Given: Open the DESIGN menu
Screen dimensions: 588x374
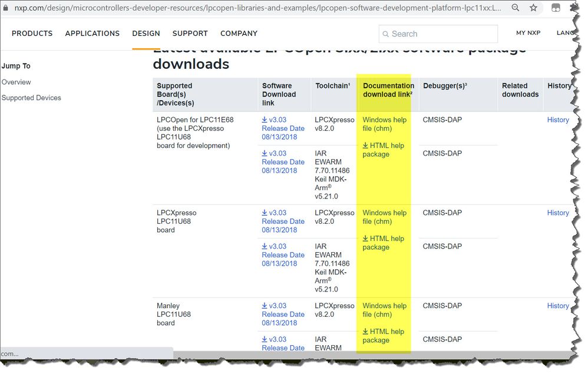Looking at the screenshot, I should (x=146, y=34).
